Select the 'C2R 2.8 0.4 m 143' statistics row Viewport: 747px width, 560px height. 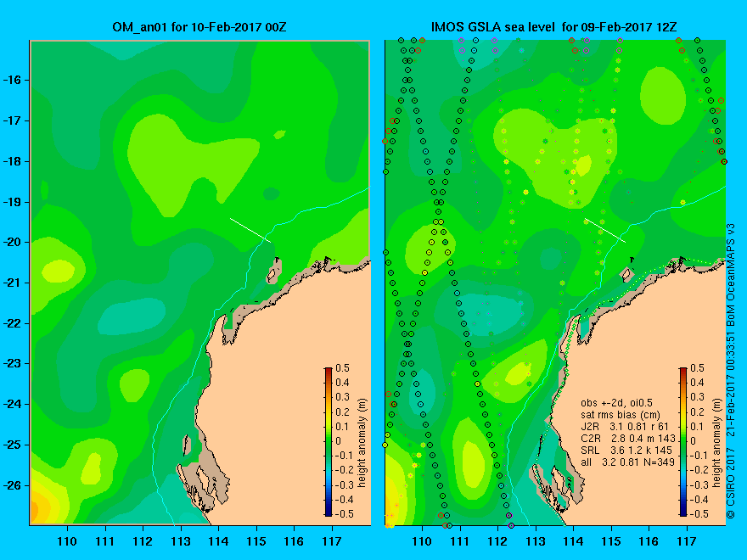[628, 439]
